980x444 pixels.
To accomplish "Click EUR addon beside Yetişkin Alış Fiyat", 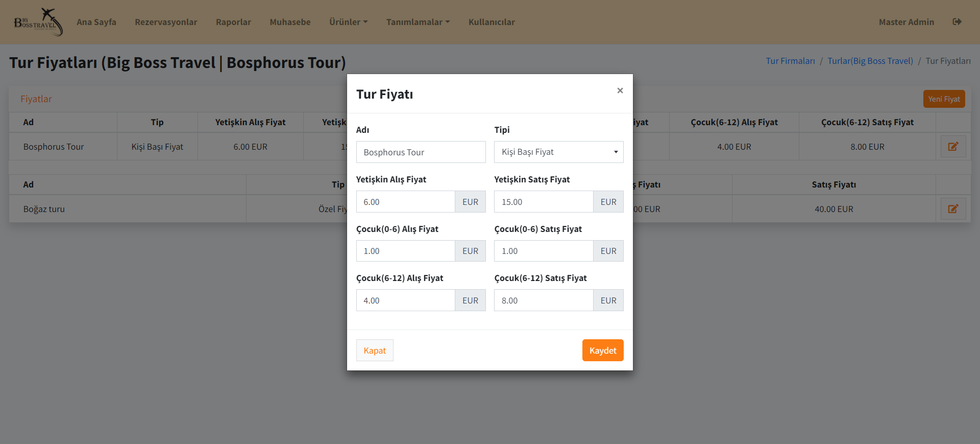I will pos(470,202).
